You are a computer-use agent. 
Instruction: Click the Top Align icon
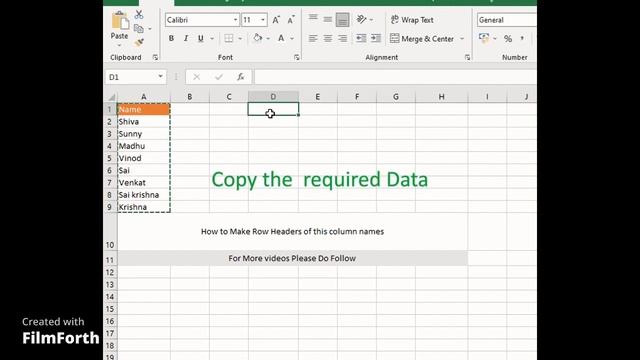click(313, 19)
